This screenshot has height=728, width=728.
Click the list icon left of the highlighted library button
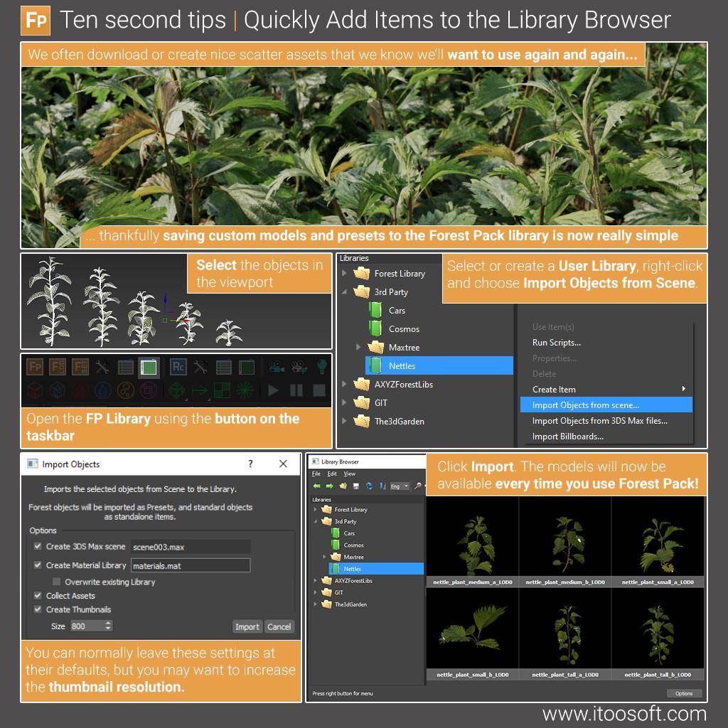click(125, 367)
